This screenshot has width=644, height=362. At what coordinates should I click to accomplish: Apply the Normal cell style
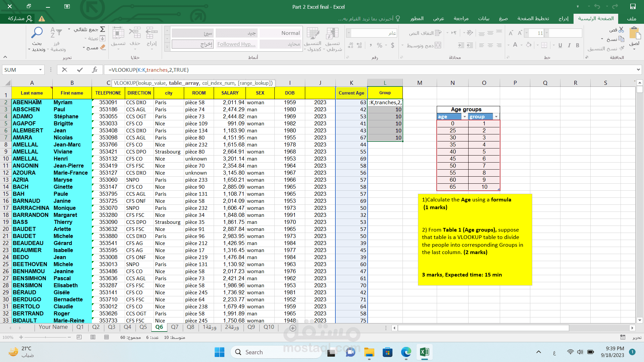click(x=280, y=33)
